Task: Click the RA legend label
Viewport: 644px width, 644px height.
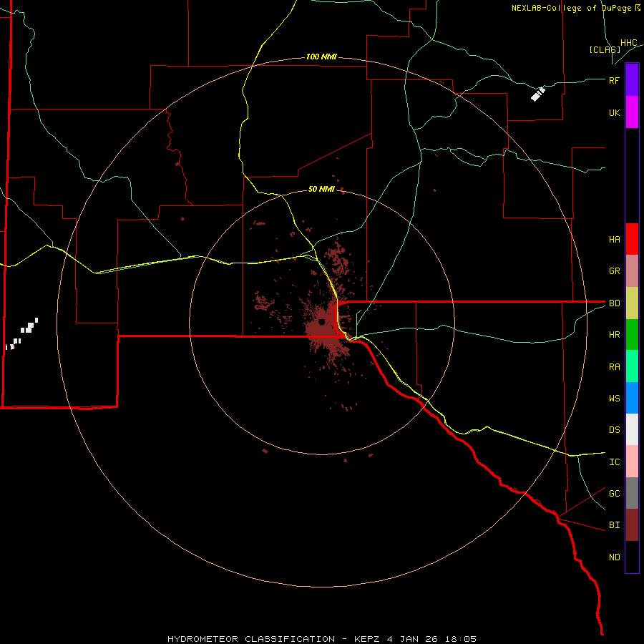Action: pos(614,366)
